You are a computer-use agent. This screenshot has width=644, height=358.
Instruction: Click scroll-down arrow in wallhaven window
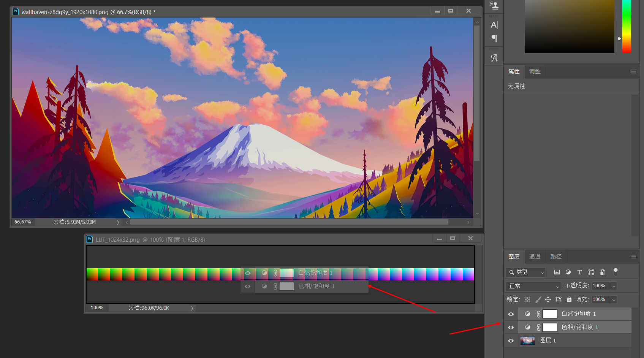(x=477, y=214)
